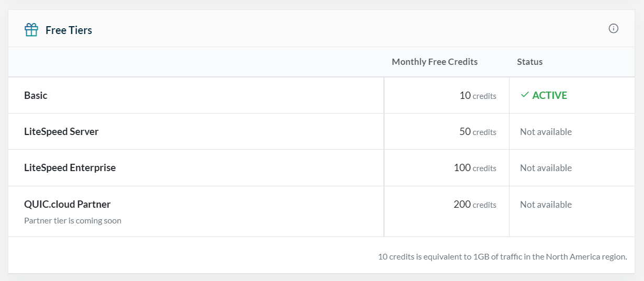The width and height of the screenshot is (644, 281).
Task: Click the info icon in Free Tiers header
Action: point(614,29)
